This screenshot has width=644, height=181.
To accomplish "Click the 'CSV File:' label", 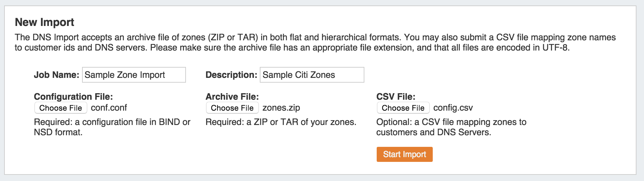I will [396, 97].
